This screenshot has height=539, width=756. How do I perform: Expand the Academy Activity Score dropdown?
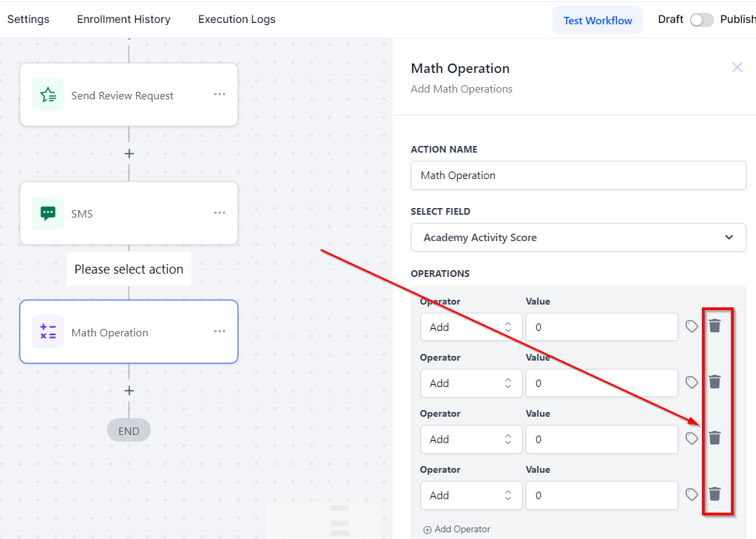click(x=578, y=237)
